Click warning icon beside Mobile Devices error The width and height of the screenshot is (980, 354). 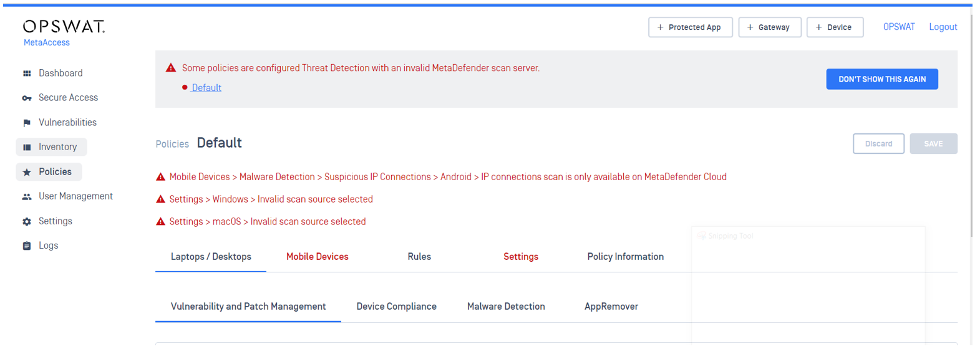click(x=160, y=177)
